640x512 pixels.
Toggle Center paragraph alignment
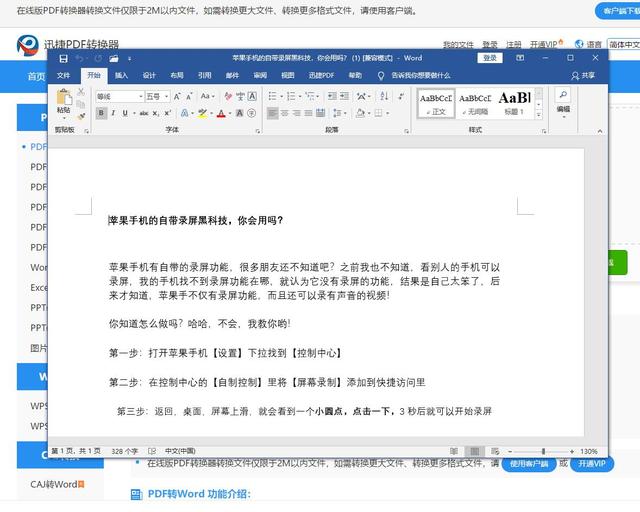coord(284,113)
